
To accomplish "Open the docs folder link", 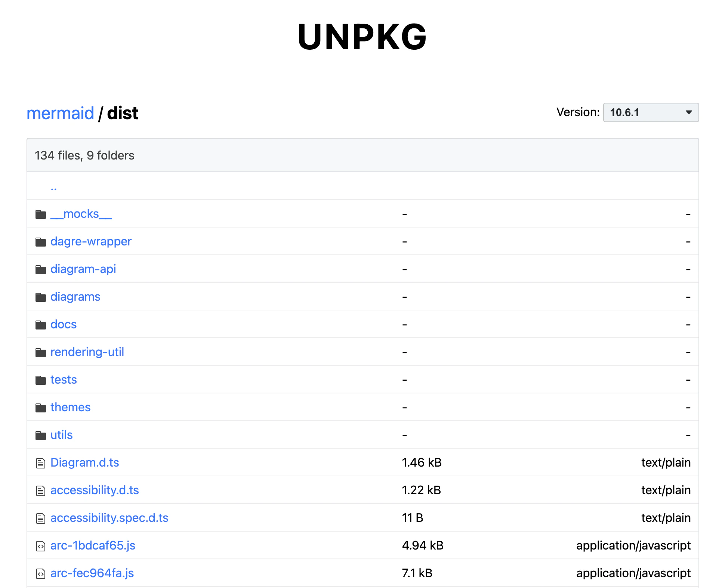I will (x=63, y=325).
